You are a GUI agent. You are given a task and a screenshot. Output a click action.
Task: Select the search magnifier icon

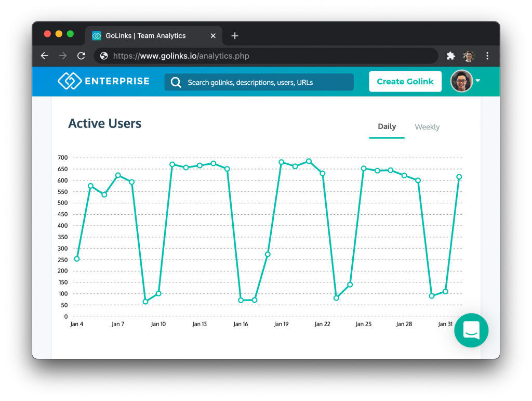[x=176, y=82]
